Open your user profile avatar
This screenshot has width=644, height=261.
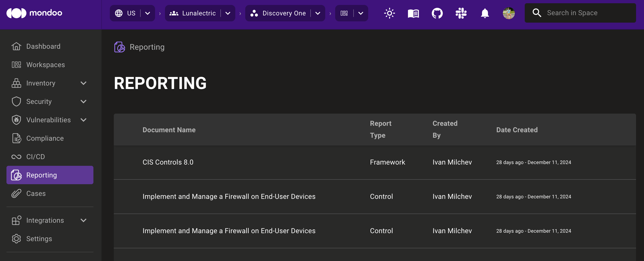[x=509, y=13]
